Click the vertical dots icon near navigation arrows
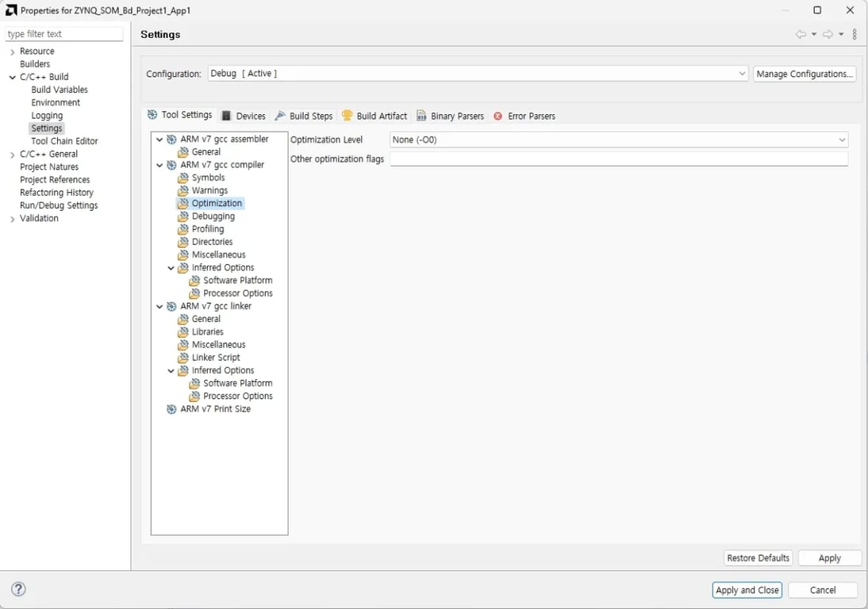This screenshot has width=868, height=609. tap(855, 33)
